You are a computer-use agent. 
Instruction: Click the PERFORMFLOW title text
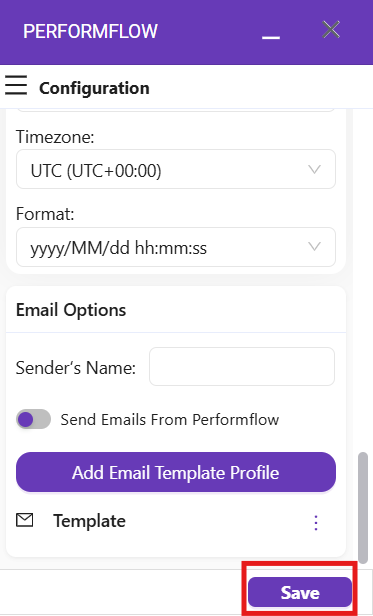coord(90,31)
